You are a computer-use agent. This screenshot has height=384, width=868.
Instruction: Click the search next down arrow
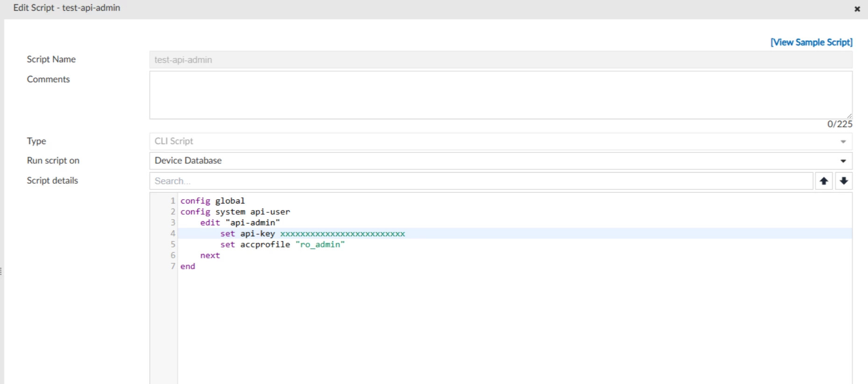pos(844,181)
